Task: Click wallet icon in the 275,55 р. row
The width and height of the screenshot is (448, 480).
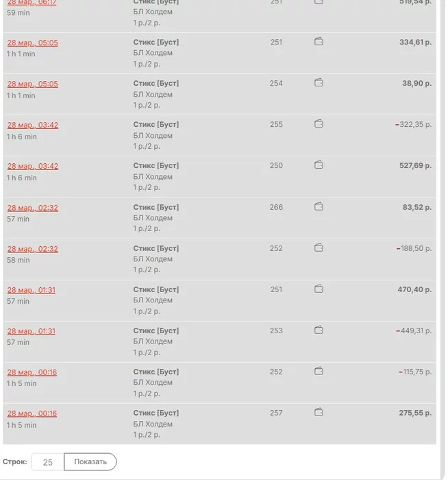Action: coord(319,412)
